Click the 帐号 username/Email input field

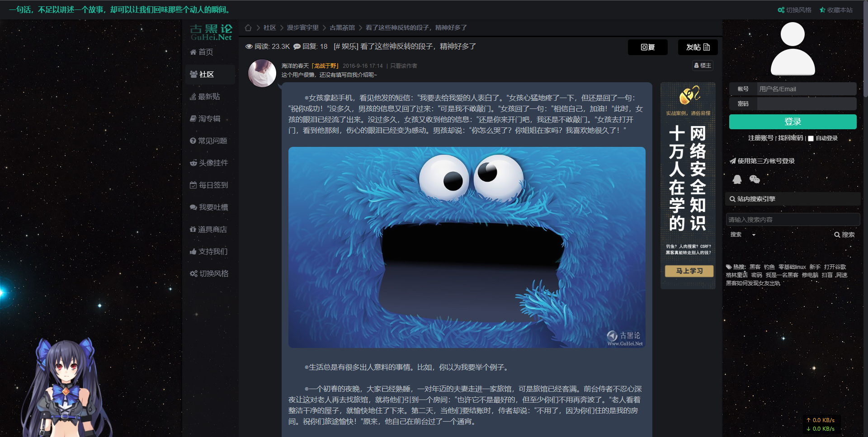coord(807,89)
